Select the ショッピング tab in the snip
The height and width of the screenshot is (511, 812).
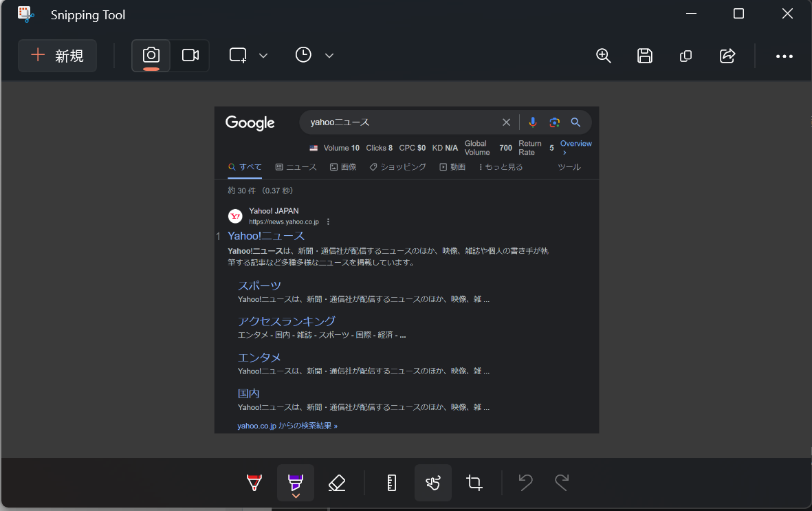(x=397, y=167)
